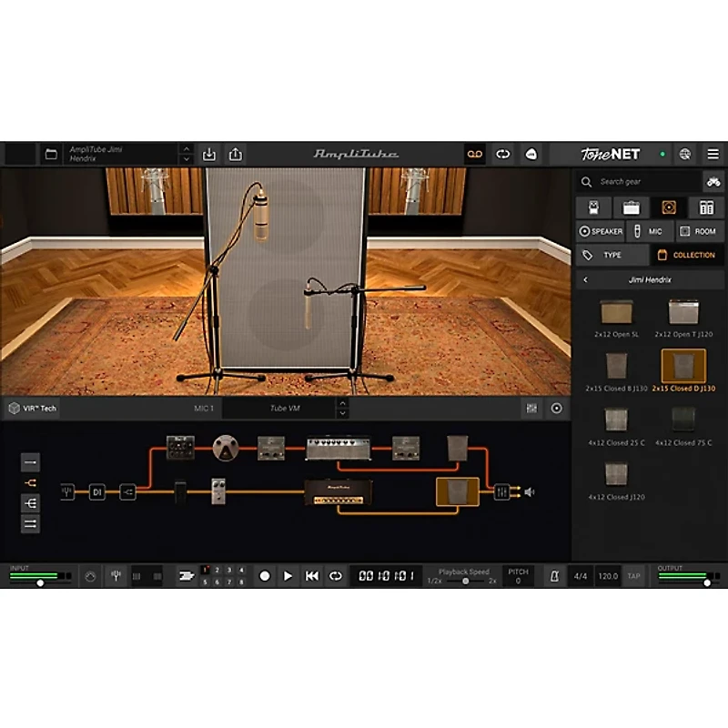Image resolution: width=728 pixels, height=728 pixels.
Task: Switch to TYPE filter
Action: tap(612, 256)
